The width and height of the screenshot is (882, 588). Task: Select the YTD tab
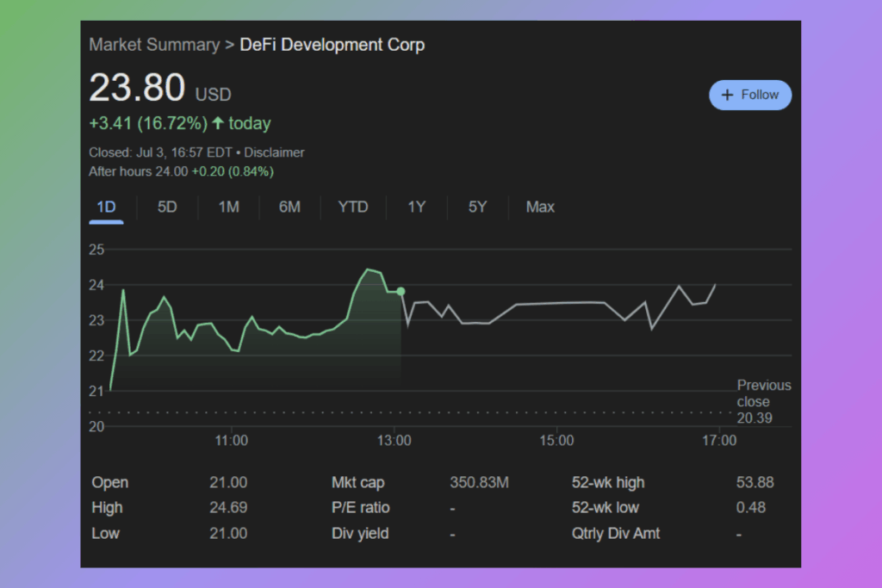(x=352, y=207)
